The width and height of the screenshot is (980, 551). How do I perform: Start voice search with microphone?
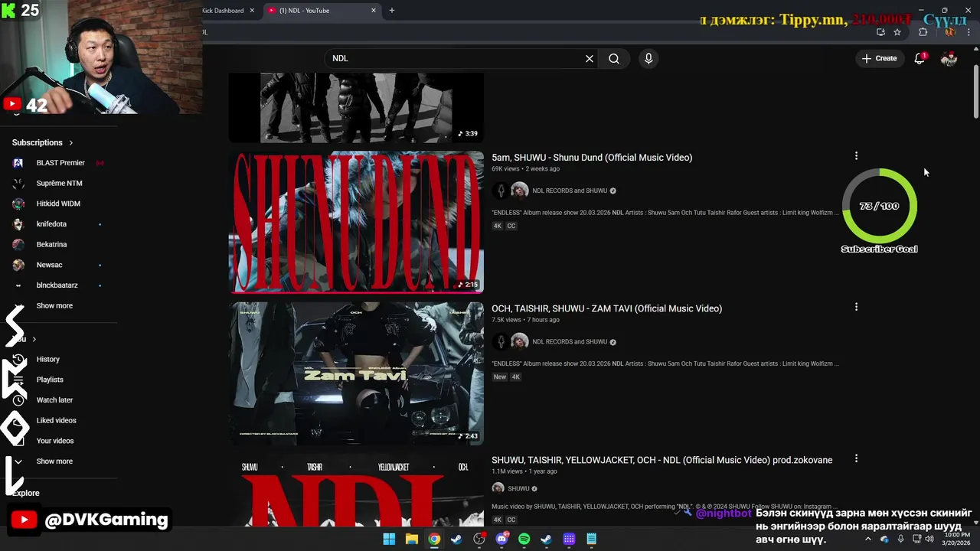point(648,58)
